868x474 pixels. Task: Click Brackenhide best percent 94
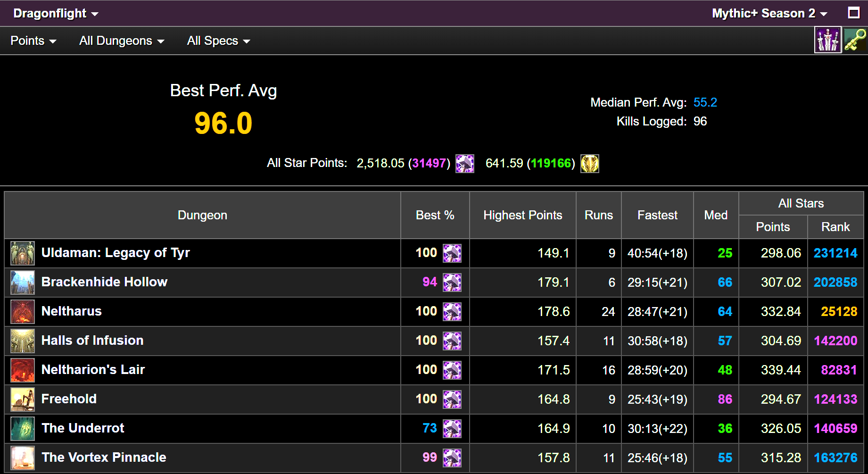coord(430,282)
